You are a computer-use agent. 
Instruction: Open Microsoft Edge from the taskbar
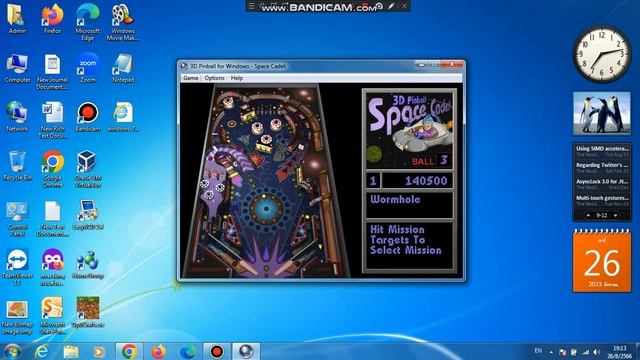[187, 351]
